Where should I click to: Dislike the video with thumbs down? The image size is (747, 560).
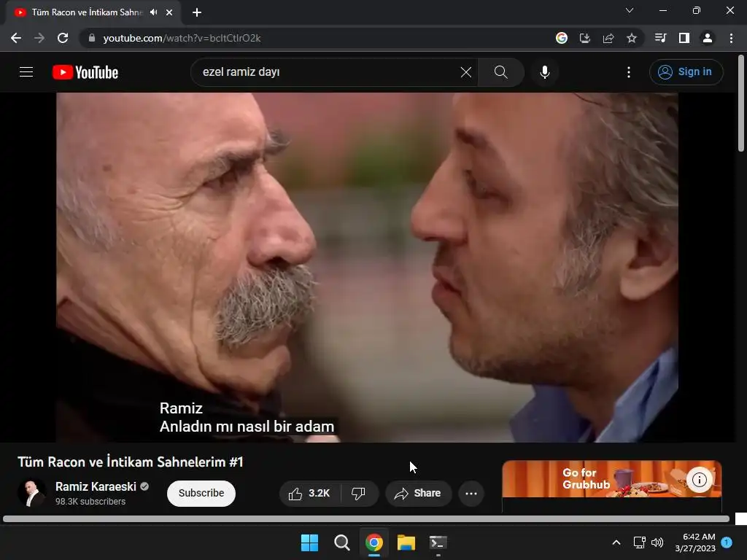[x=358, y=494]
